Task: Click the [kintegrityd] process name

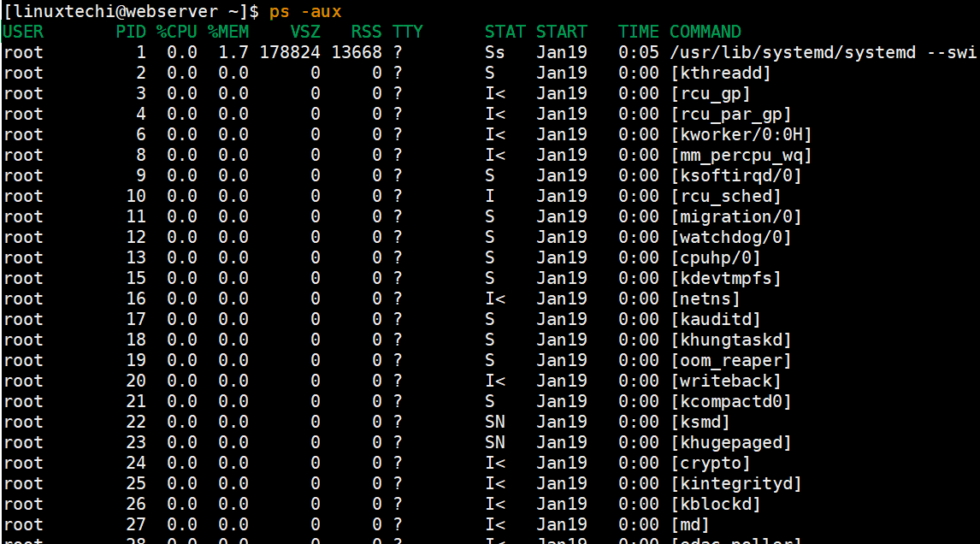Action: point(735,484)
